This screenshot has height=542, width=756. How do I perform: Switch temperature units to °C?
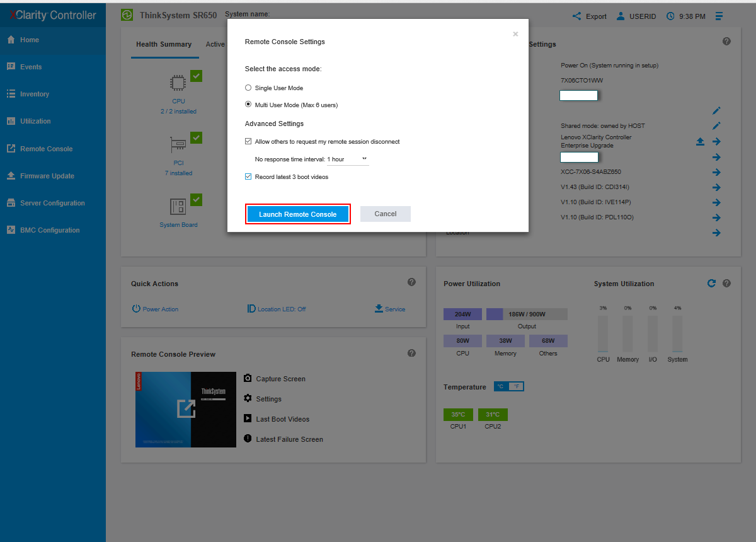[501, 386]
